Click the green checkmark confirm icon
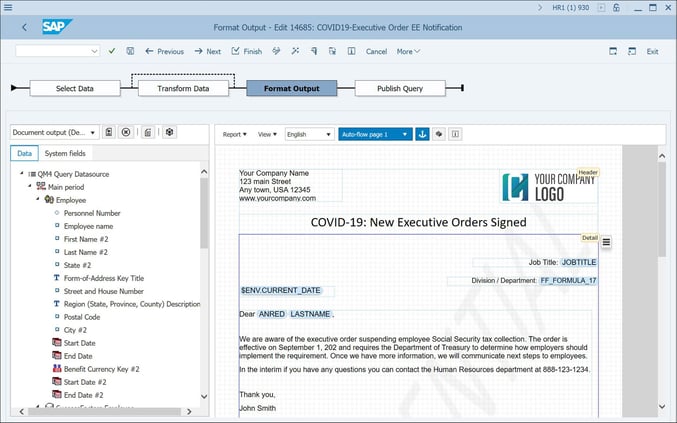677x423 pixels. tap(112, 51)
